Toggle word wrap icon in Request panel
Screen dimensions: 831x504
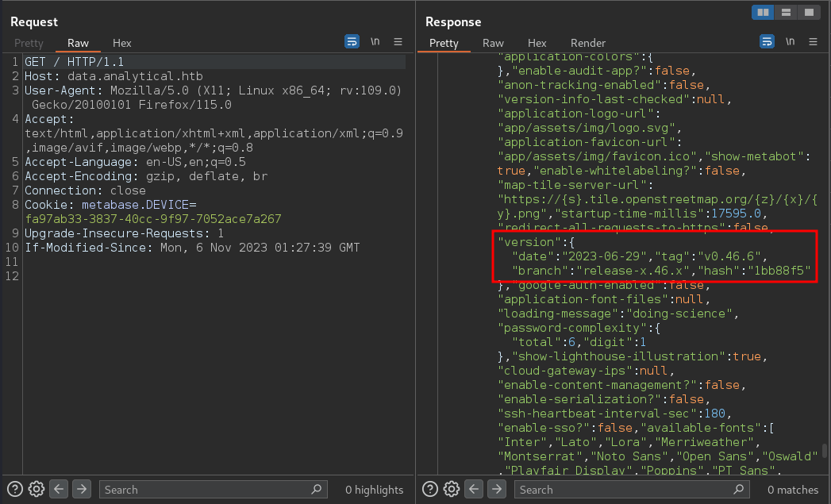pyautogui.click(x=352, y=41)
